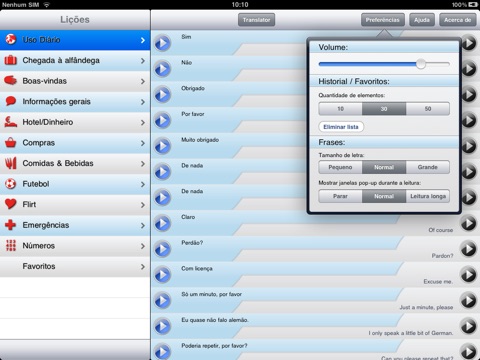Play the Portuguese phrase 'Com licença'

click(x=163, y=275)
